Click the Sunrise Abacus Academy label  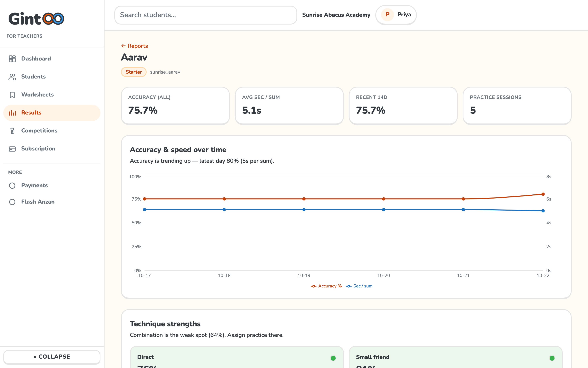pyautogui.click(x=336, y=15)
